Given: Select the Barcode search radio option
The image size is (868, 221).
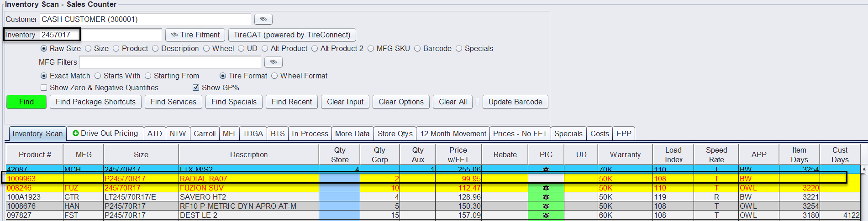Looking at the screenshot, I should pos(417,48).
